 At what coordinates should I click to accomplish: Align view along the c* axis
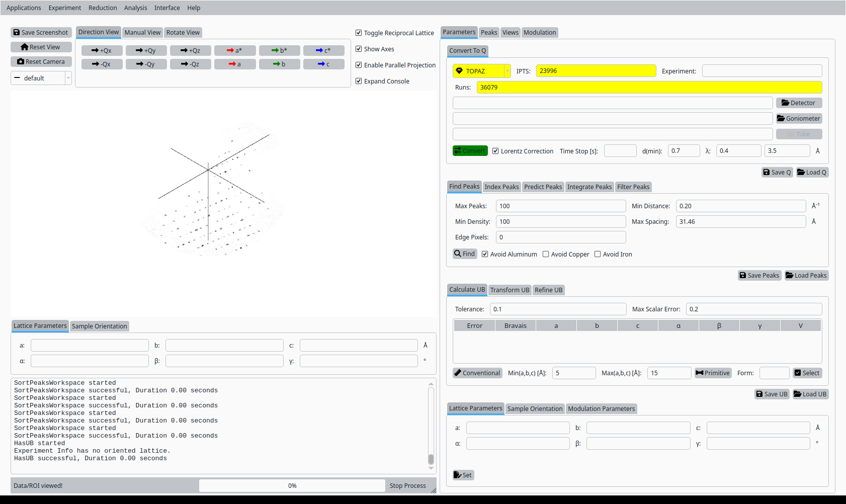pos(323,51)
